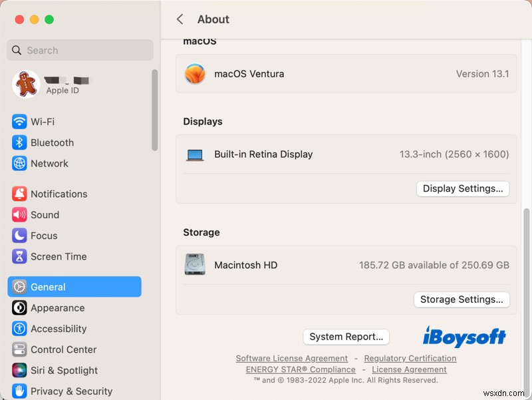Screen dimensions: 532x400
Task: Click the About title text
Action: point(213,19)
